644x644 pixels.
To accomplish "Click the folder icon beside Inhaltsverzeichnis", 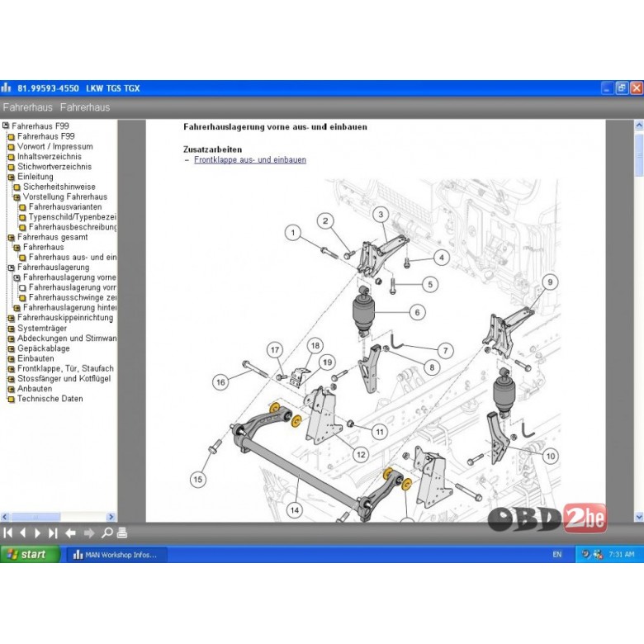I will coord(12,157).
